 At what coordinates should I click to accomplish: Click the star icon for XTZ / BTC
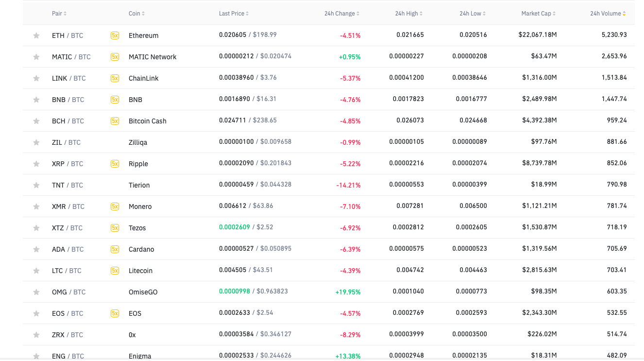[x=36, y=228]
